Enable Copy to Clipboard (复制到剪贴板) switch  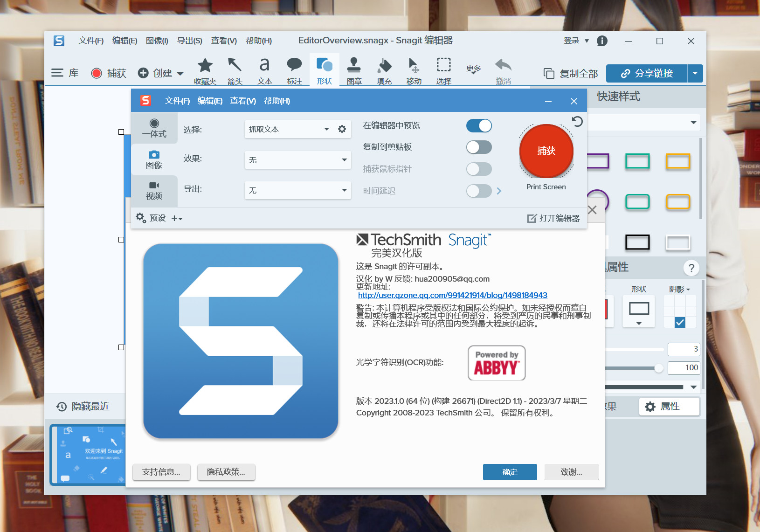(479, 147)
